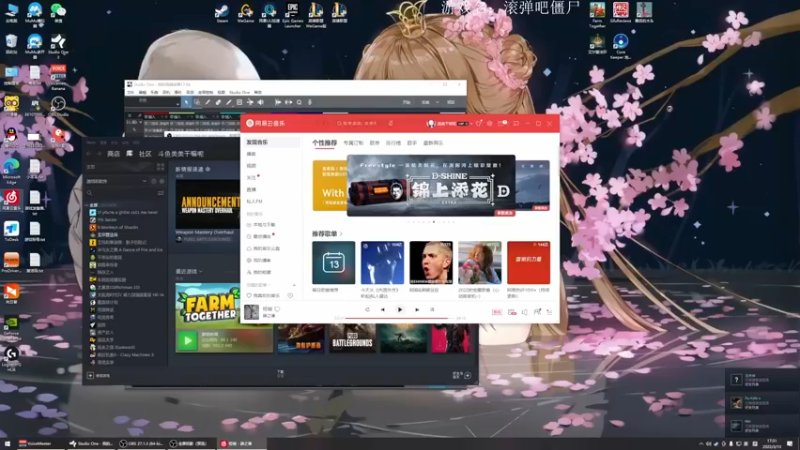
Task: Select 9 Monkeys of Shaolin in Steam list
Action: pyautogui.click(x=118, y=227)
